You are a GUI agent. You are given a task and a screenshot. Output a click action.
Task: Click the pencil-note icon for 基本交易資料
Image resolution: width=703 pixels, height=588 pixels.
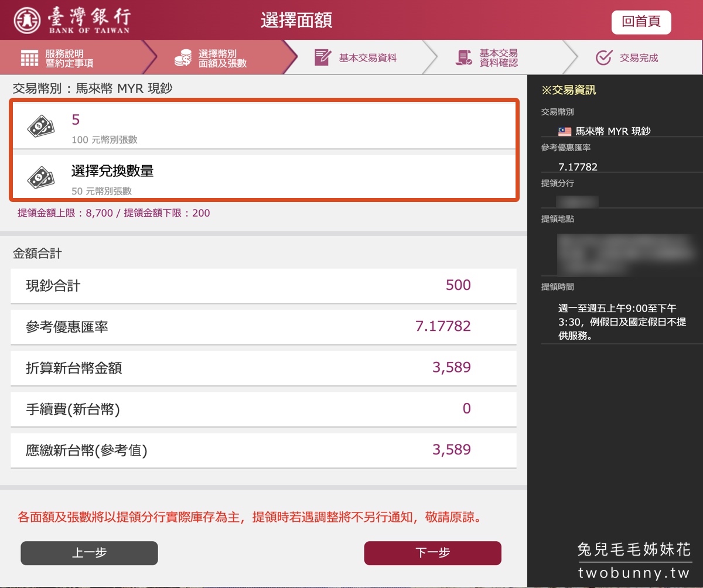click(x=322, y=57)
